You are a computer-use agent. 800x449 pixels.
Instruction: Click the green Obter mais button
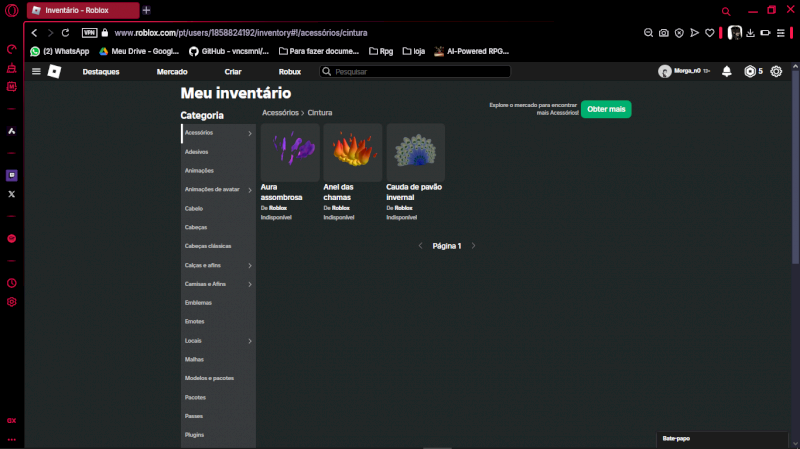[606, 109]
